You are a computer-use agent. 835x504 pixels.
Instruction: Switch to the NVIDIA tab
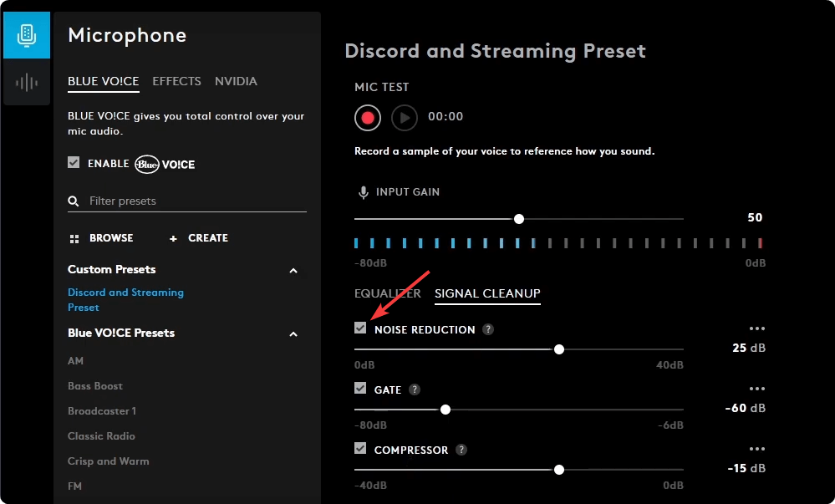click(x=236, y=82)
